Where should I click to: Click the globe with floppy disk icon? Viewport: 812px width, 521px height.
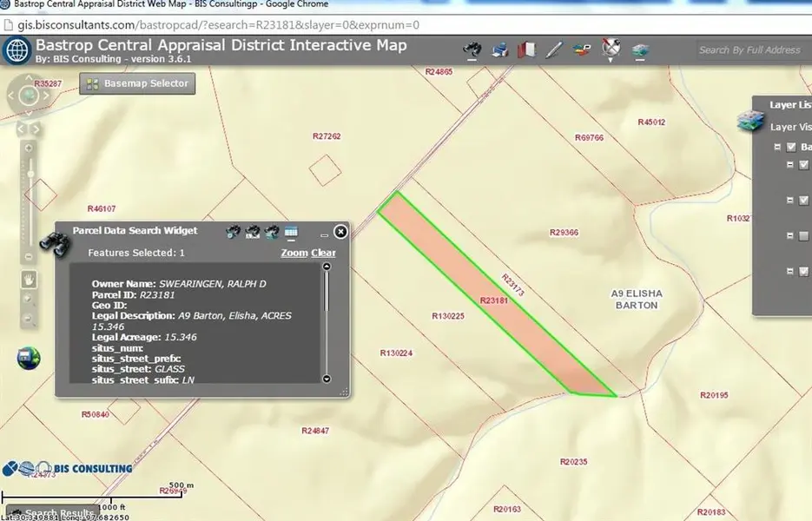pos(29,358)
